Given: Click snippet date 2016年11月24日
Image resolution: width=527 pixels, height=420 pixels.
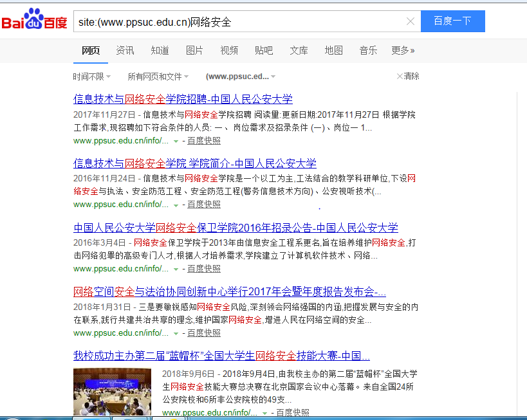Looking at the screenshot, I should (104, 179).
